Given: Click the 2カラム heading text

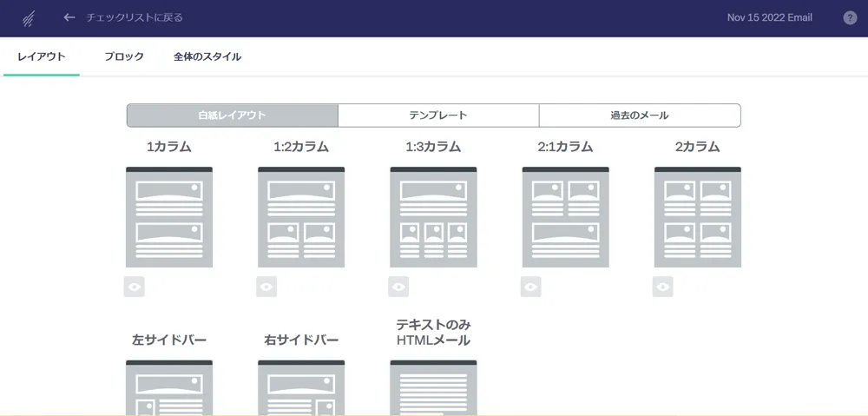Looking at the screenshot, I should pos(698,147).
